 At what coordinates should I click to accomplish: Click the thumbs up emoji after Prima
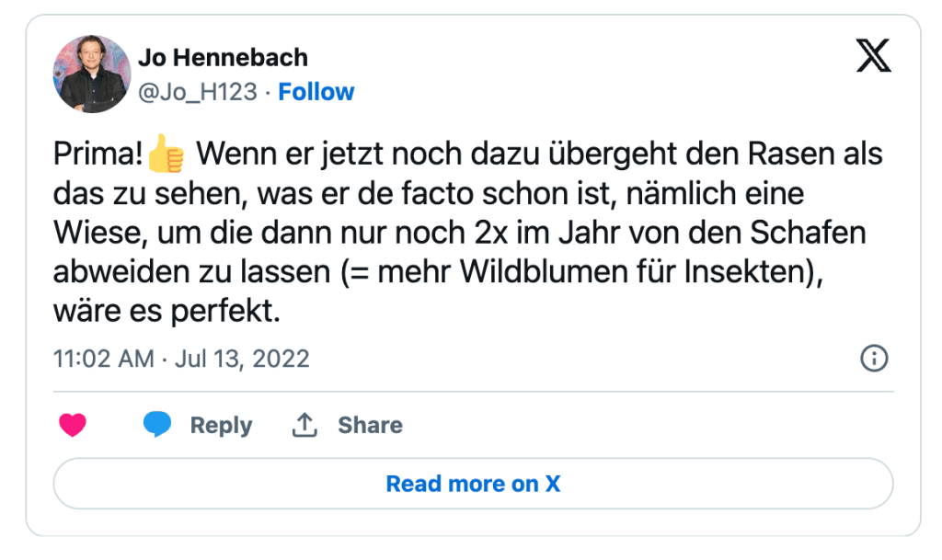[167, 154]
